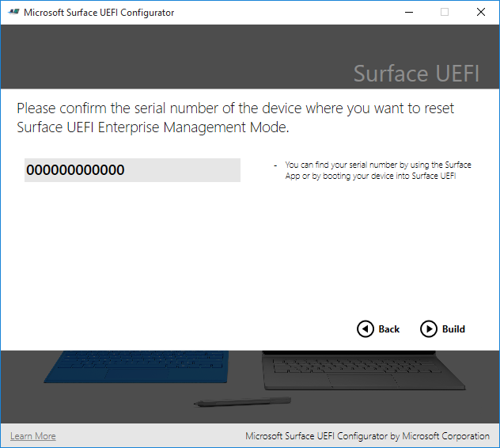This screenshot has width=500, height=448.
Task: Minimize the Surface UEFI Configurator window
Action: [409, 12]
